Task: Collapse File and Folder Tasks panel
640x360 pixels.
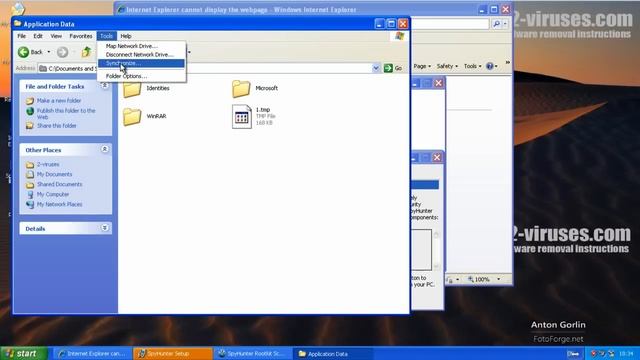Action: pyautogui.click(x=105, y=86)
